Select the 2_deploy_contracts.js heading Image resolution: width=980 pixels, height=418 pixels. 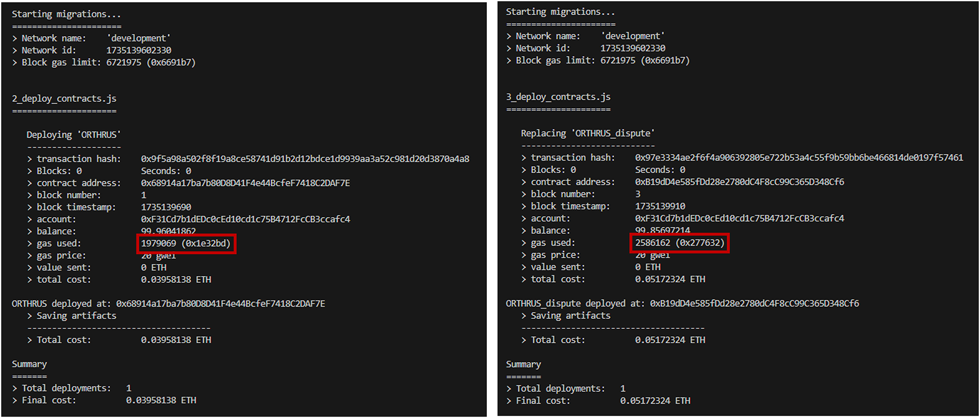point(64,99)
